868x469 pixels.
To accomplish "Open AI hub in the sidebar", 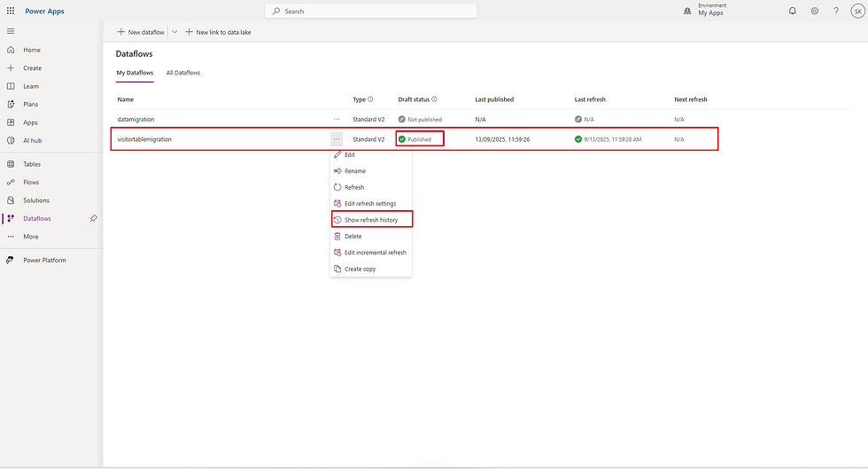I will point(32,141).
